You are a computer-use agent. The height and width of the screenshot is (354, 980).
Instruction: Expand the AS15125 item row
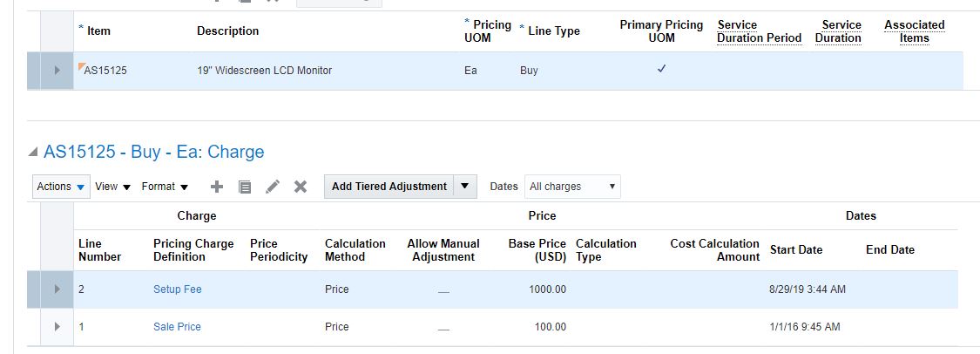57,71
